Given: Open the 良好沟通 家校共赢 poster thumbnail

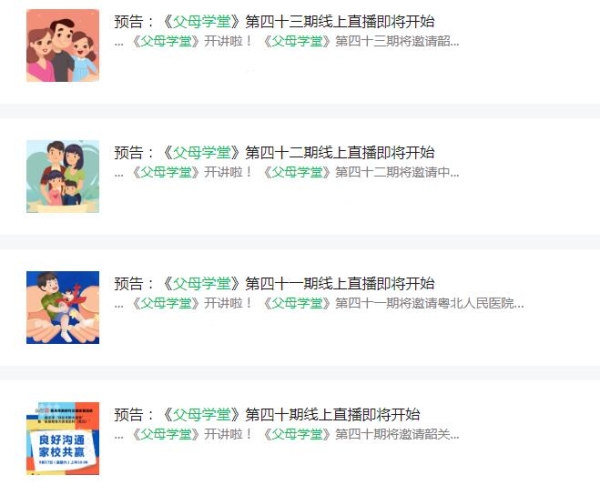Looking at the screenshot, I should (63, 438).
